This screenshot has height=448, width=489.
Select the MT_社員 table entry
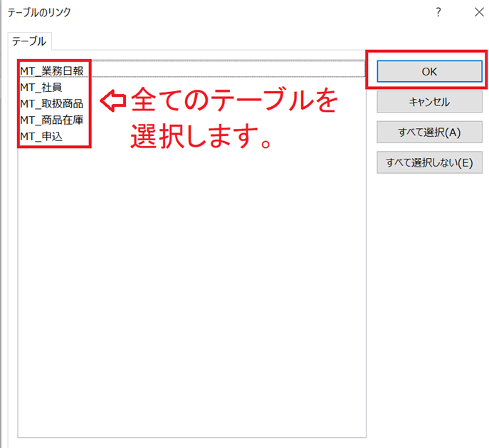(x=41, y=87)
